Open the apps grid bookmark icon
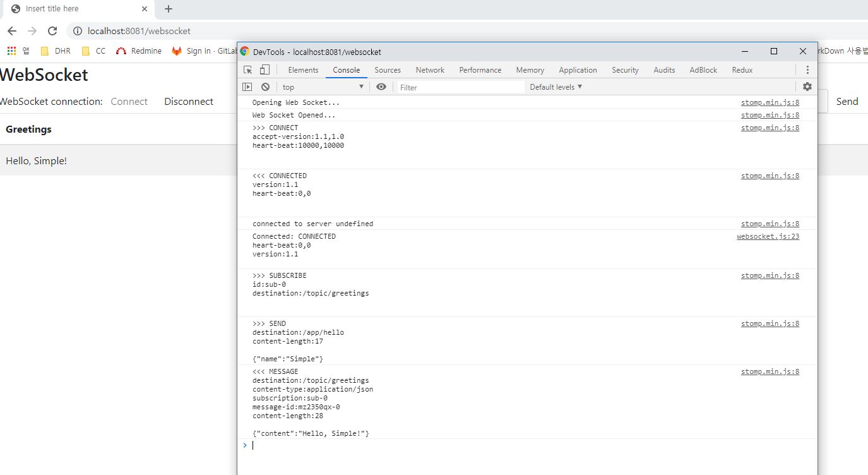The height and width of the screenshot is (475, 868). (11, 51)
